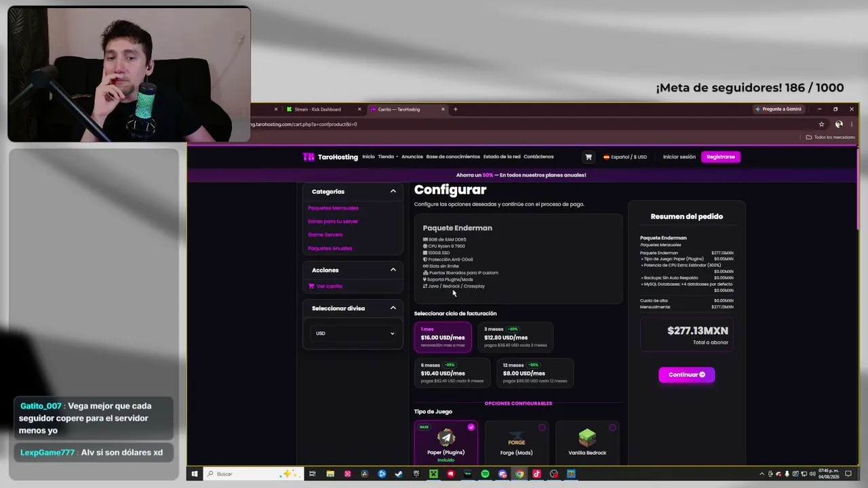The image size is (868, 488).
Task: Switch to the Carrito — TaroHosting tab
Action: point(408,109)
